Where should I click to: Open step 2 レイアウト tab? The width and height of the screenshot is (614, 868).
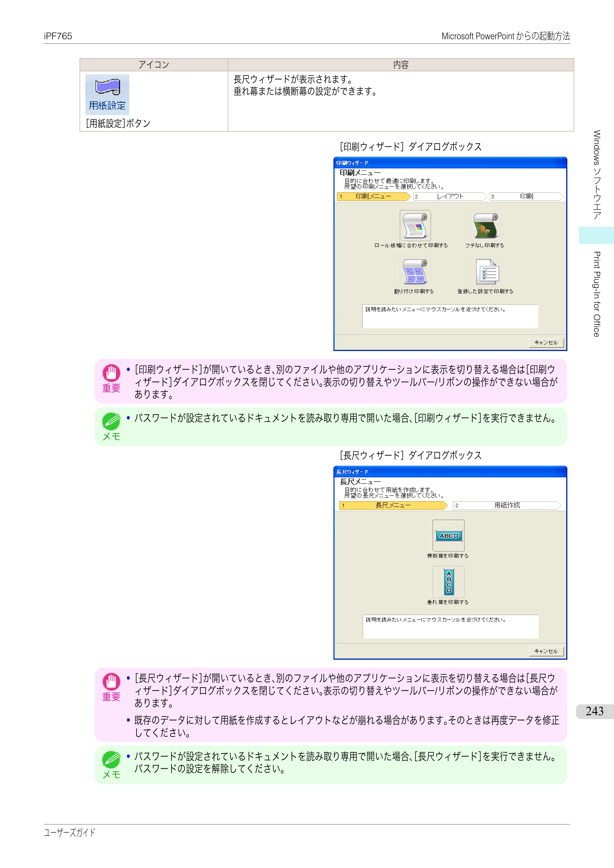(x=450, y=197)
